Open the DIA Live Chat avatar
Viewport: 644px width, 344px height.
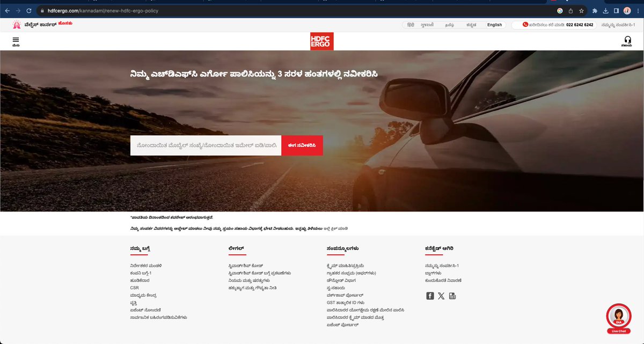point(618,317)
